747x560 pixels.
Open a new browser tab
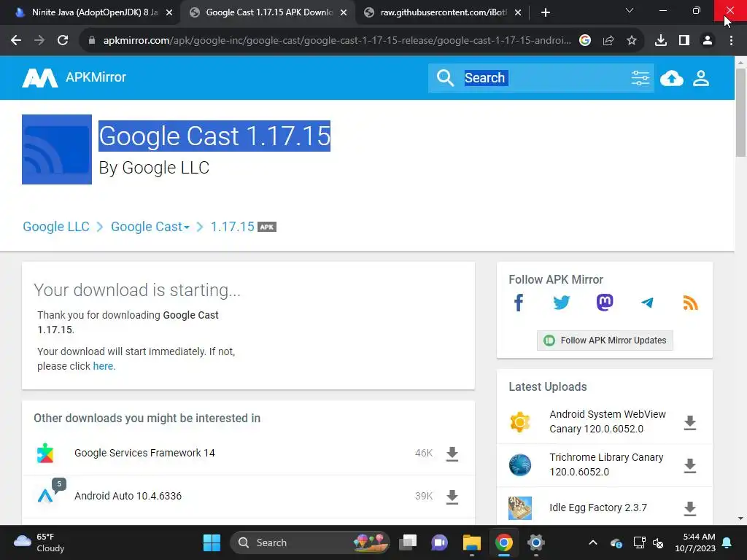pos(546,13)
